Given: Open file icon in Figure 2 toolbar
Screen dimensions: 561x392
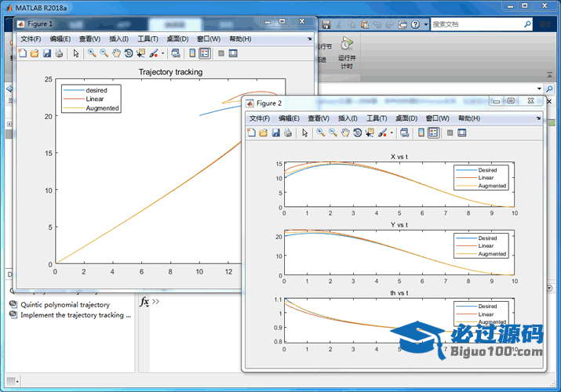Looking at the screenshot, I should (264, 133).
